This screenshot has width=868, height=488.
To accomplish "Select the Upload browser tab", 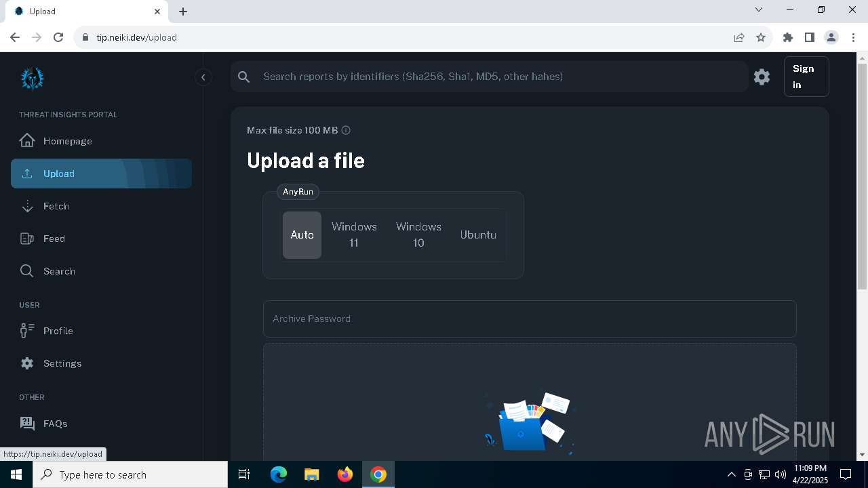I will 88,12.
